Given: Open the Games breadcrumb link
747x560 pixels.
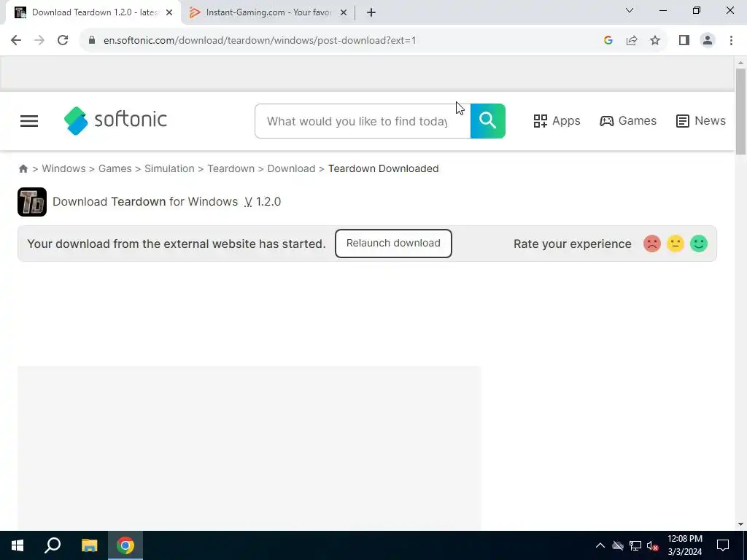Looking at the screenshot, I should click(x=115, y=168).
